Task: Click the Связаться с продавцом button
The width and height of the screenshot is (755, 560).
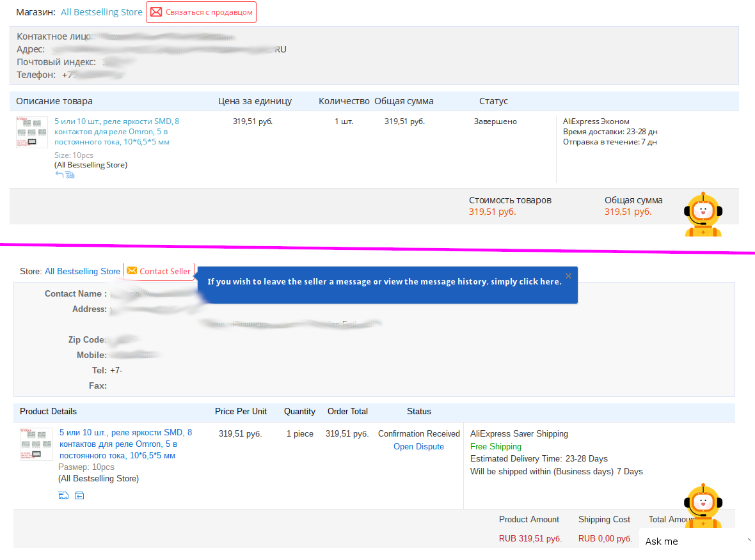Action: click(x=202, y=12)
